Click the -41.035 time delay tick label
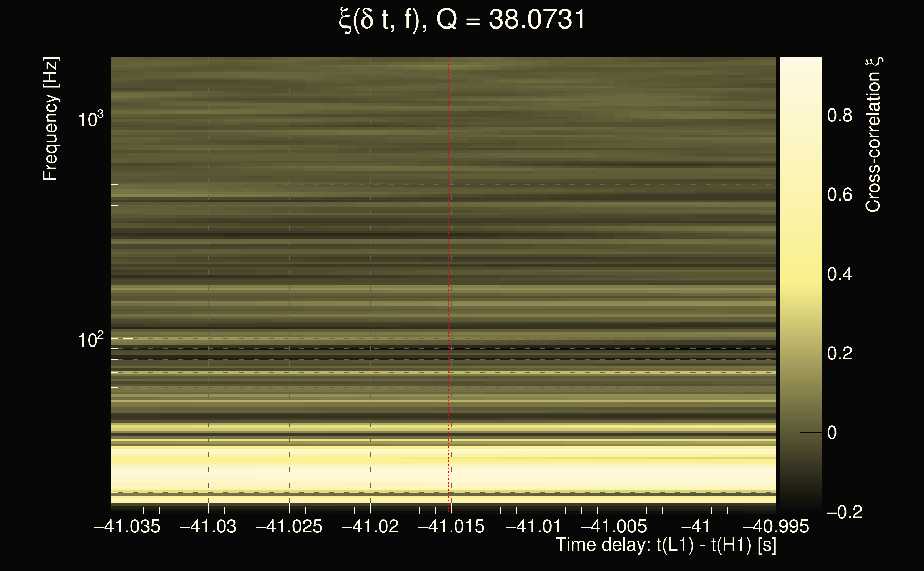Screen dimensions: 924x571 127,526
